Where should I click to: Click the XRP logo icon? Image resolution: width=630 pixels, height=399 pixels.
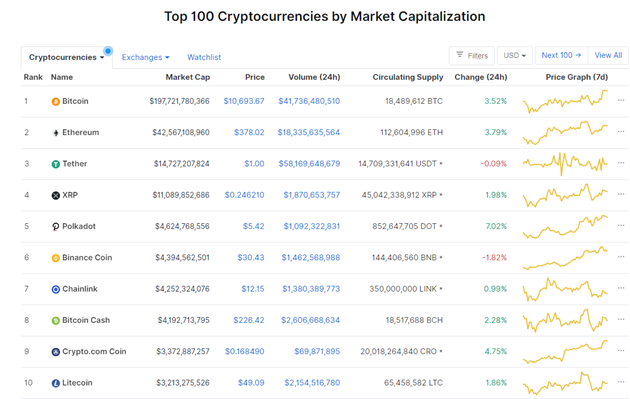click(56, 195)
